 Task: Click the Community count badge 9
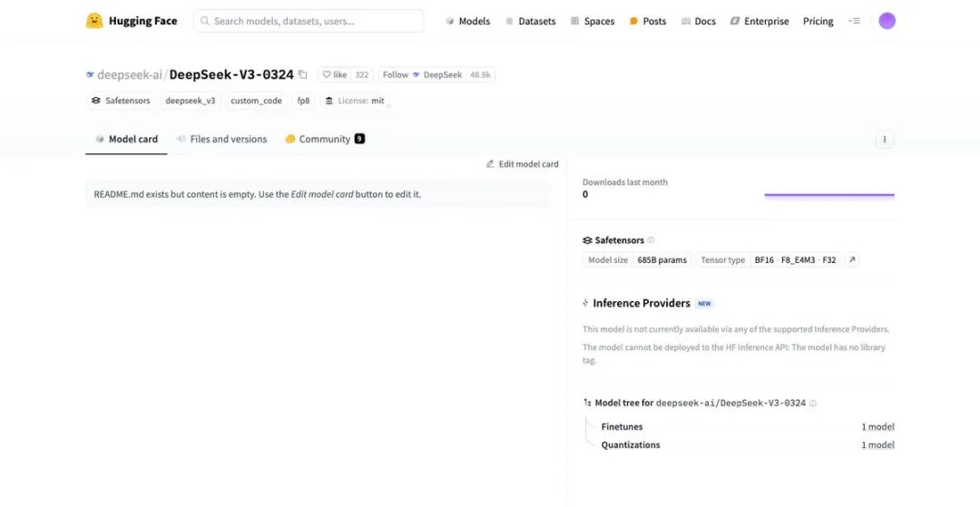(x=359, y=139)
